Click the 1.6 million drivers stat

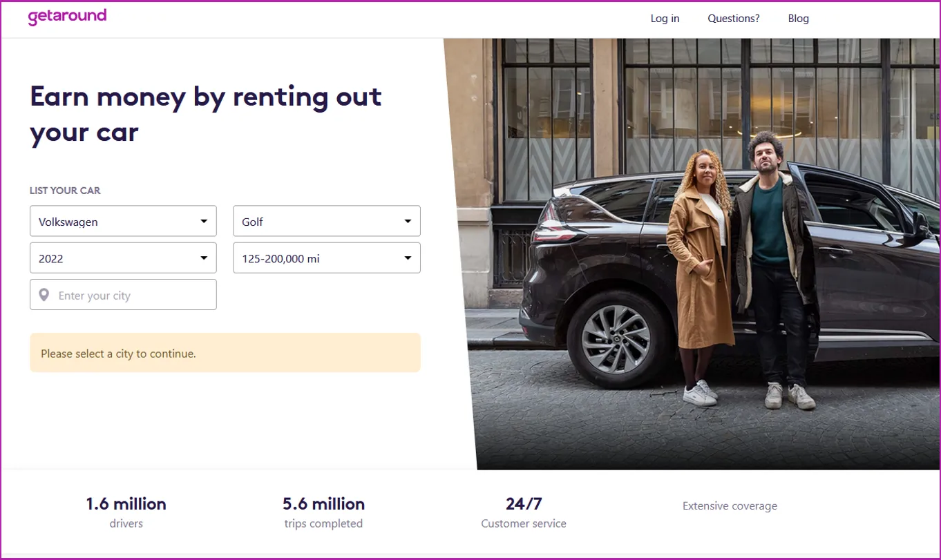[x=126, y=512]
